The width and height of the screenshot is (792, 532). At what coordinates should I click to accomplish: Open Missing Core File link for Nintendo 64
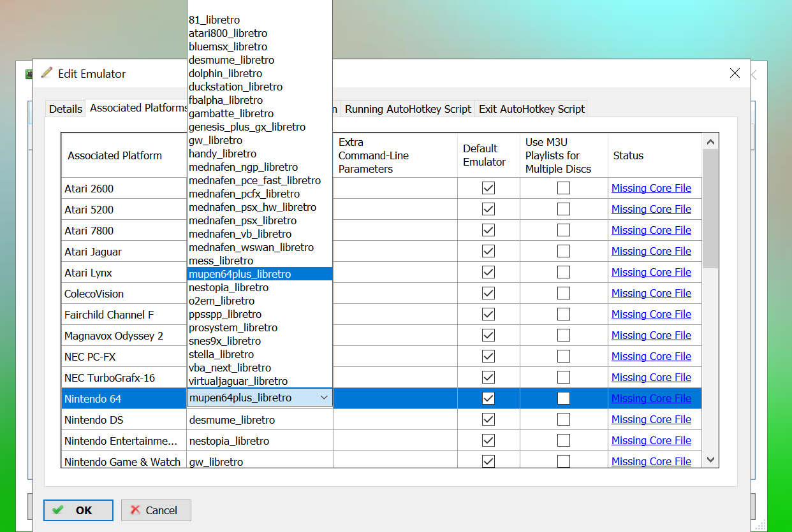pos(651,398)
